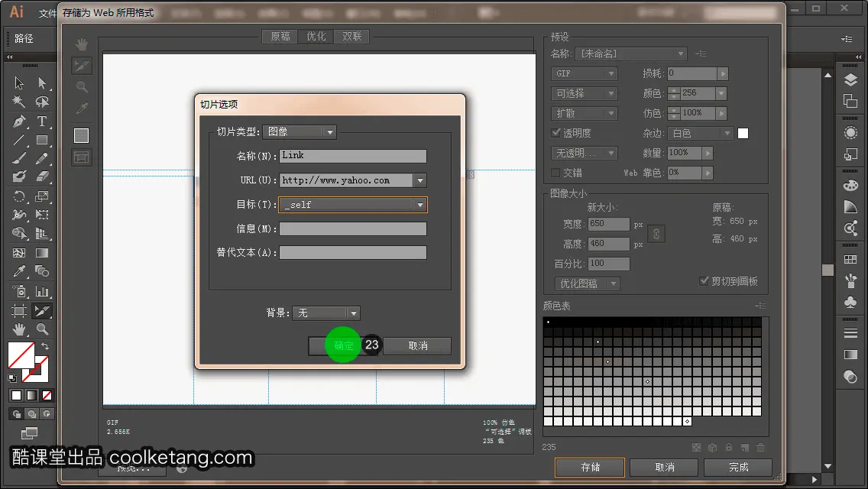Open the 背景 dropdown

coord(326,313)
